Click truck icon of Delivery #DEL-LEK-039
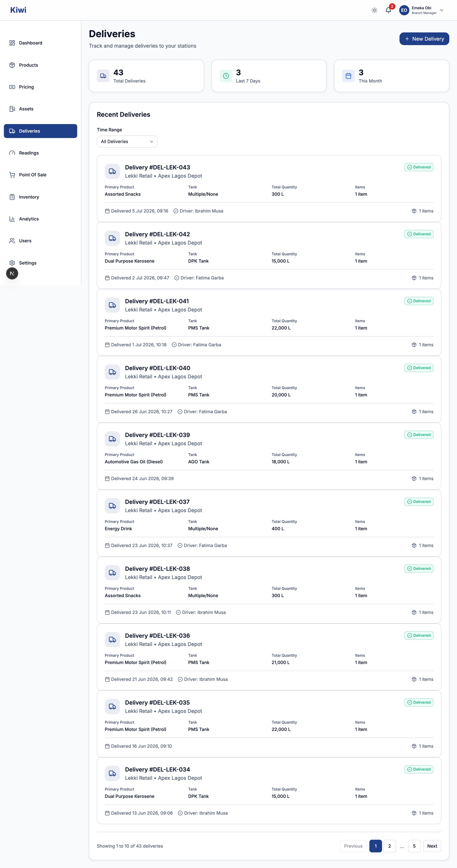457x868 pixels. click(x=112, y=439)
